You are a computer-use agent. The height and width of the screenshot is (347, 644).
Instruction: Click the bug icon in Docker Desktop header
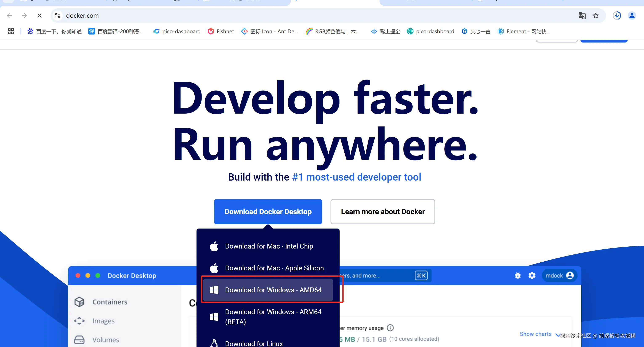pos(518,275)
